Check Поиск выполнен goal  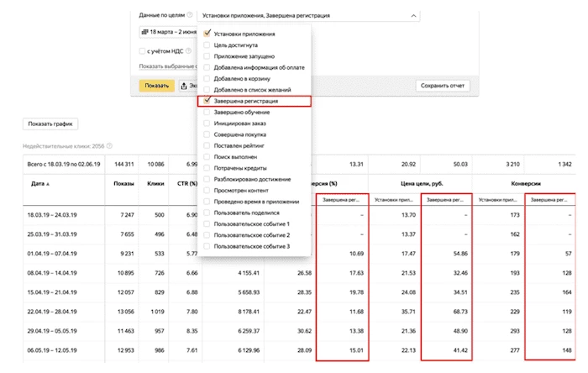[x=207, y=157]
